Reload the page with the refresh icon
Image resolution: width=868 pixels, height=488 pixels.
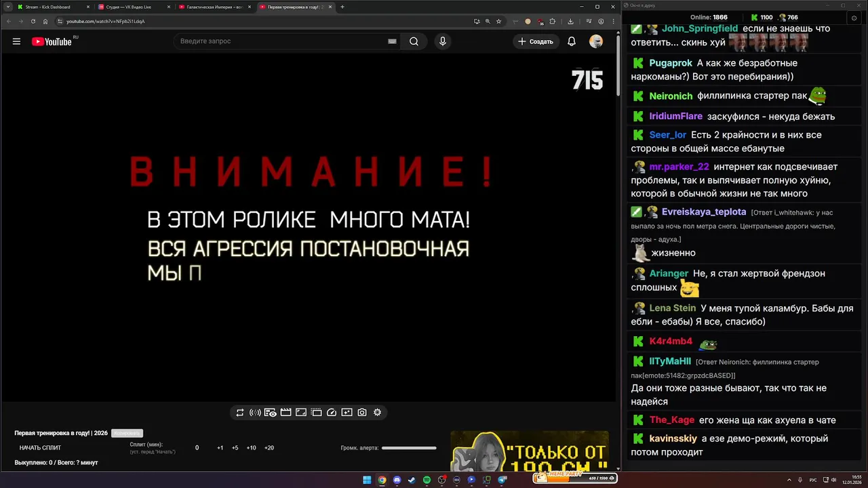click(x=33, y=21)
